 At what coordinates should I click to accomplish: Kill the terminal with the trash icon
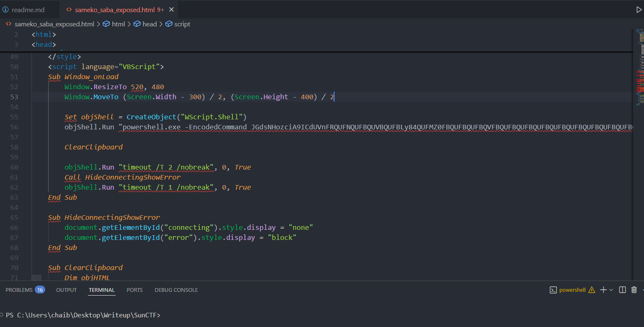click(634, 290)
